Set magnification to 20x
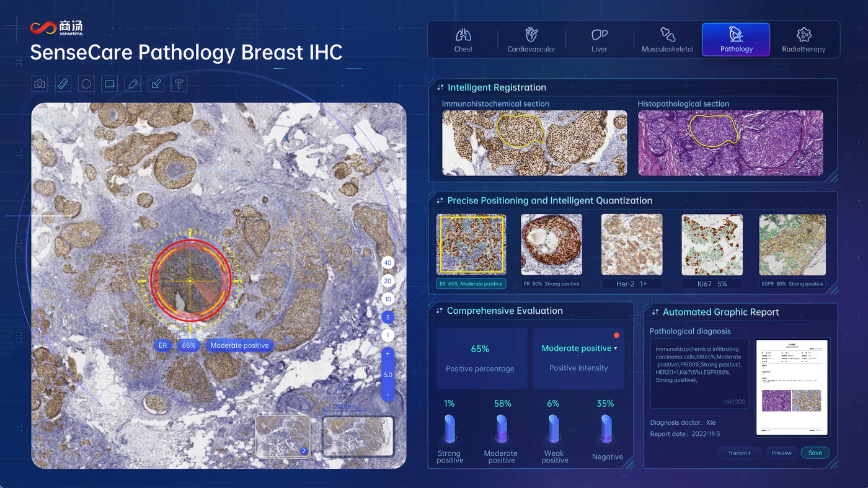868x488 pixels. point(387,281)
